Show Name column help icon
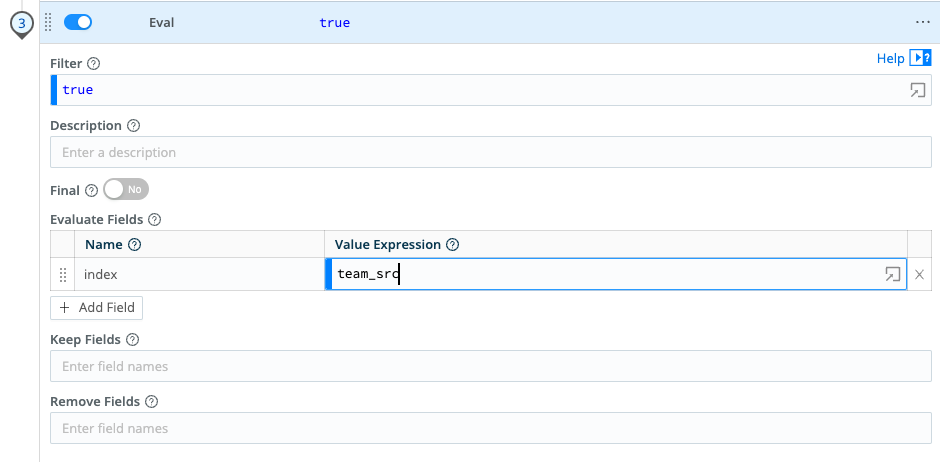The width and height of the screenshot is (940, 462). point(135,244)
